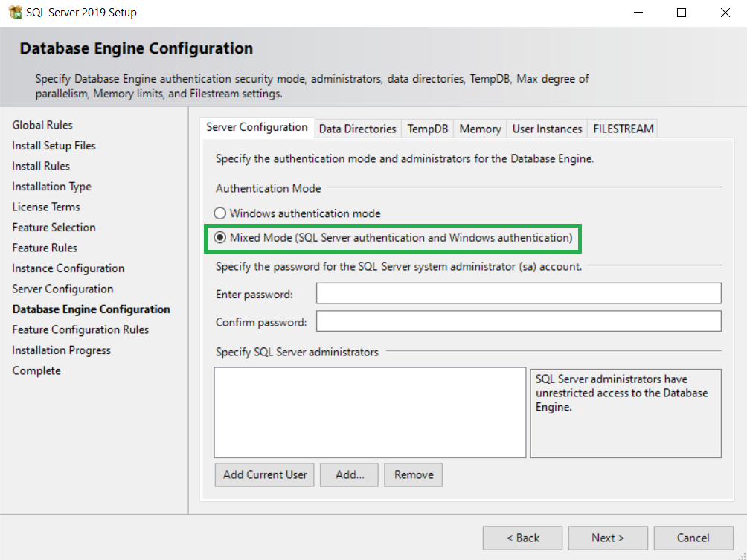Click the Confirm password field
The image size is (747, 560).
519,321
